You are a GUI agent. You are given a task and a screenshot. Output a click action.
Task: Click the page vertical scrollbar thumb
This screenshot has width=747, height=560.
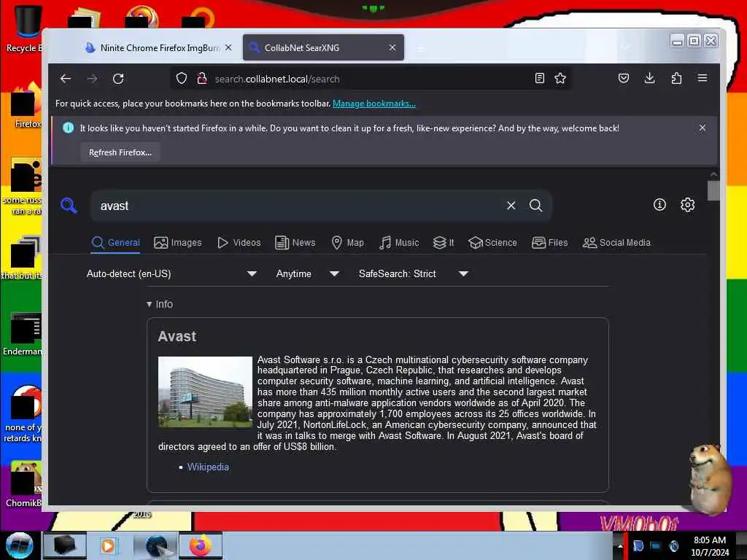point(713,191)
